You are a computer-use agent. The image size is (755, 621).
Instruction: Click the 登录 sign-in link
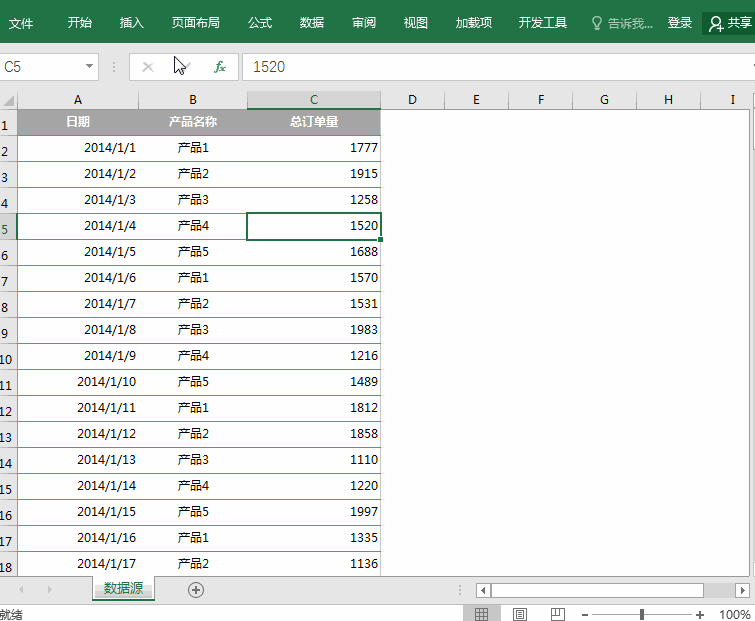[x=679, y=23]
